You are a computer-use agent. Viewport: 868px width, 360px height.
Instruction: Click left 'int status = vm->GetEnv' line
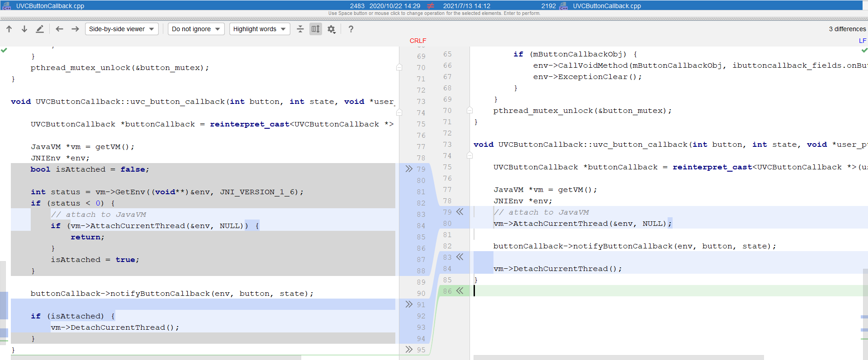click(167, 192)
